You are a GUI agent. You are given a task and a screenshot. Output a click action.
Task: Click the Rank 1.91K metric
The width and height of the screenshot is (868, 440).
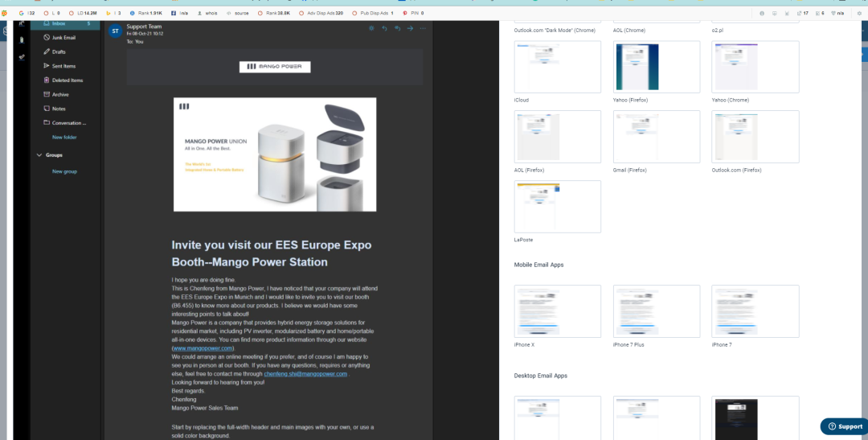point(146,13)
